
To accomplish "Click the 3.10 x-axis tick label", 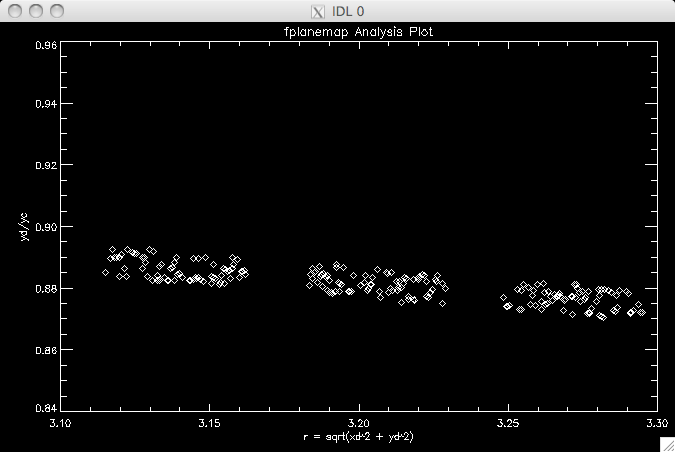I will (x=60, y=424).
